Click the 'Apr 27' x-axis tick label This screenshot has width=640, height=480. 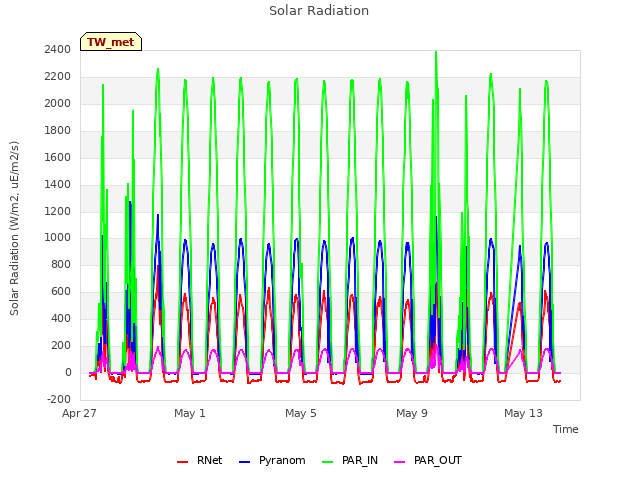[79, 413]
